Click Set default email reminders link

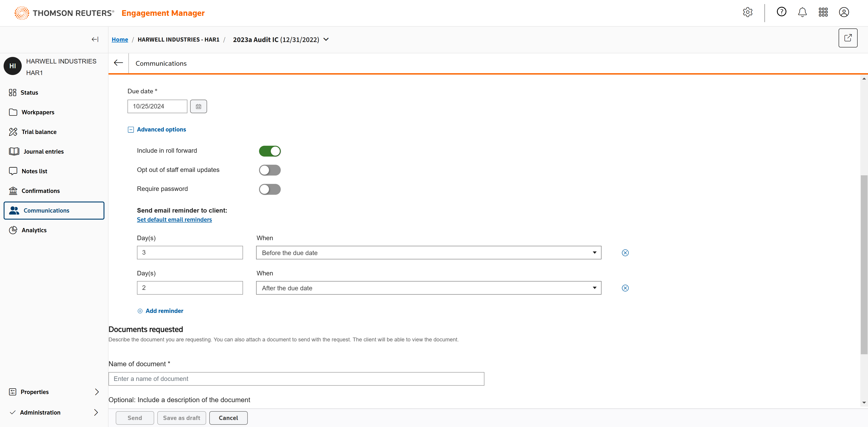[174, 220]
